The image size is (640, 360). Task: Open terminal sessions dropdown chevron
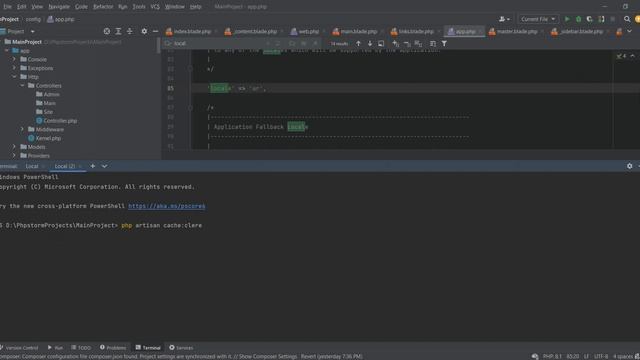click(104, 166)
